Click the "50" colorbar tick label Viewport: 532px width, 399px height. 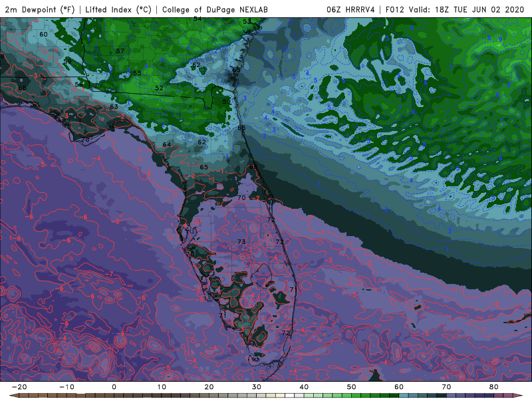pos(352,387)
